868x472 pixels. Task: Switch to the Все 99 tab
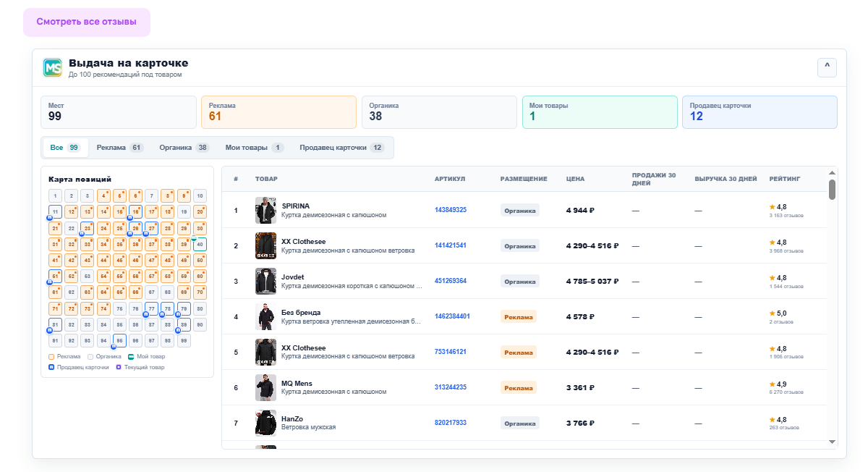point(65,148)
